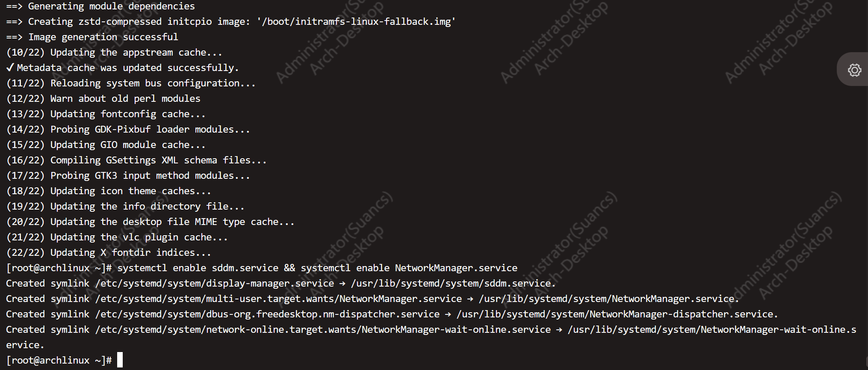The image size is (868, 370).
Task: Click the 'Reloading system bus configuration' line
Action: 131,83
